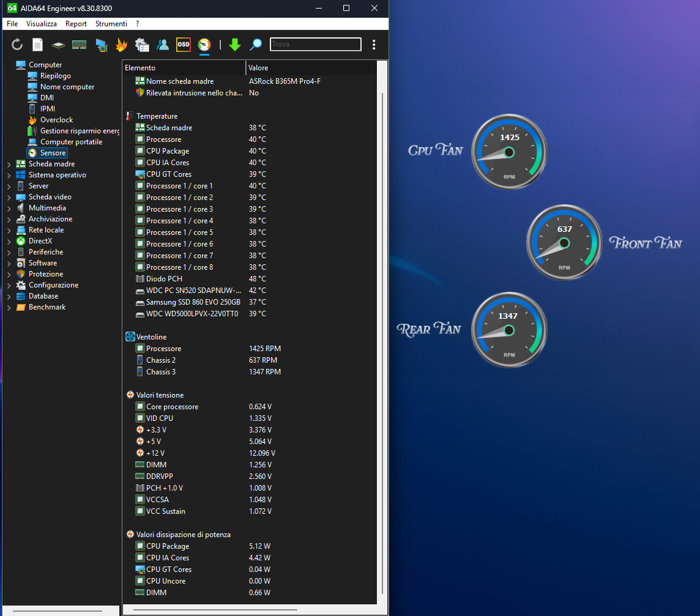Select DMI tree item
The height and width of the screenshot is (616, 700).
click(x=47, y=98)
